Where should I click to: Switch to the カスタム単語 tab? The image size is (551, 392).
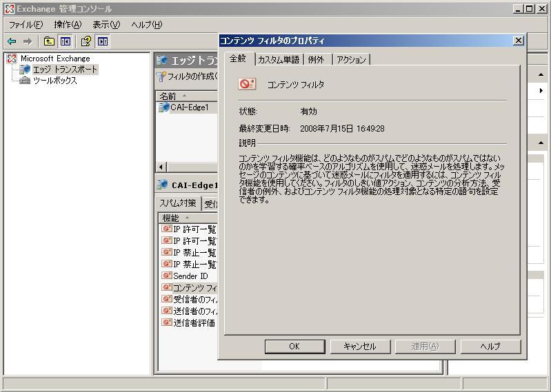coord(279,60)
